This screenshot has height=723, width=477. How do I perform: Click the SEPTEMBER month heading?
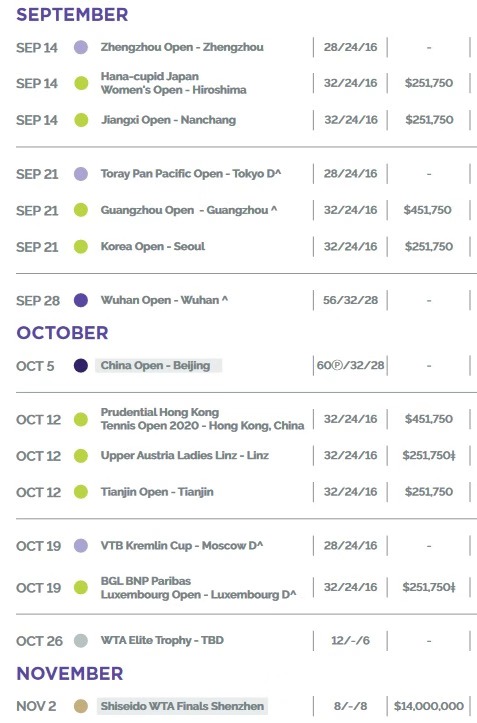72,15
